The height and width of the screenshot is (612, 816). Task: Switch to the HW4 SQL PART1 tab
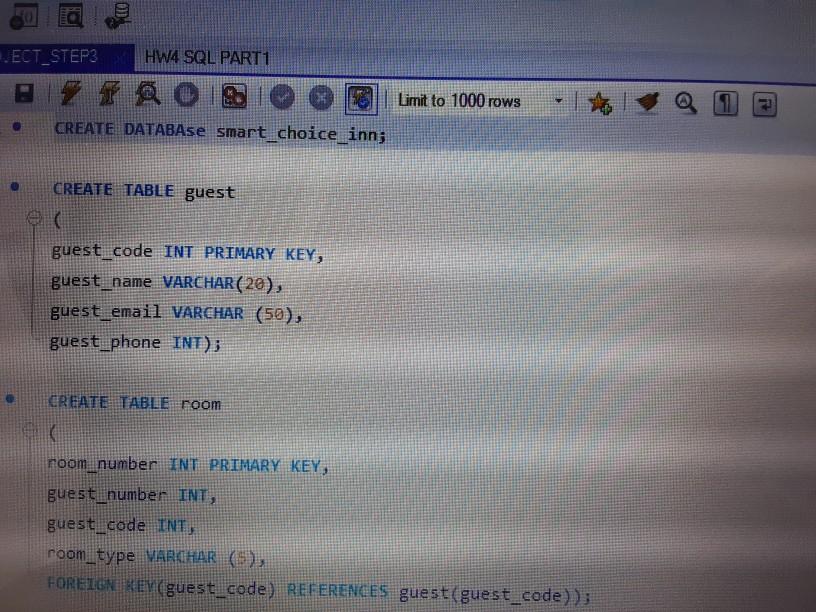tap(207, 57)
